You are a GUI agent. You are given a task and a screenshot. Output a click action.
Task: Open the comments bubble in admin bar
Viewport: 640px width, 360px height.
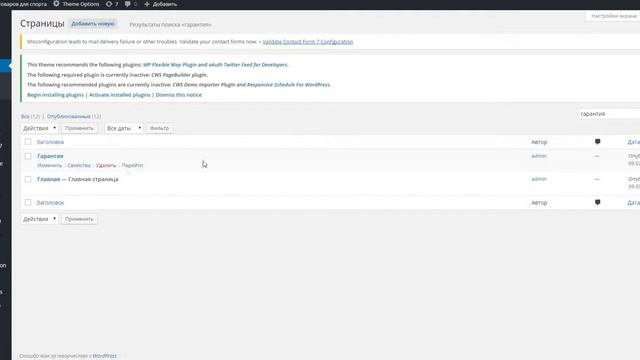(131, 4)
